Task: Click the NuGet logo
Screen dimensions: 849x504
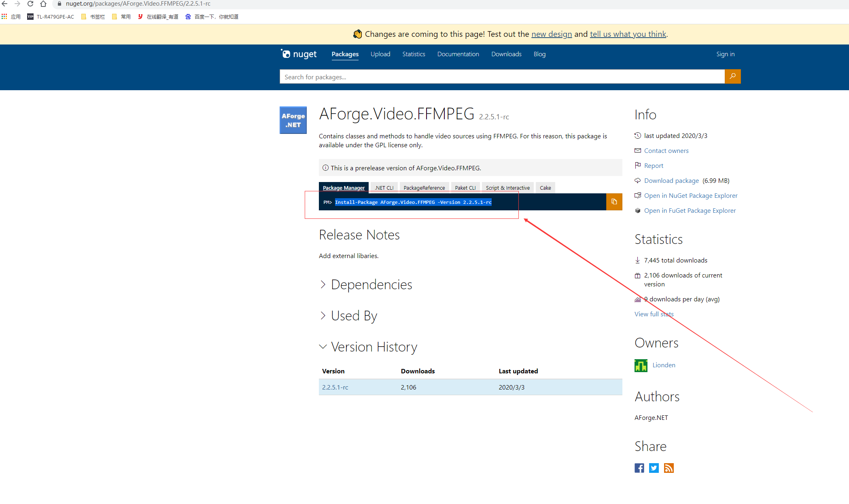Action: pyautogui.click(x=299, y=54)
